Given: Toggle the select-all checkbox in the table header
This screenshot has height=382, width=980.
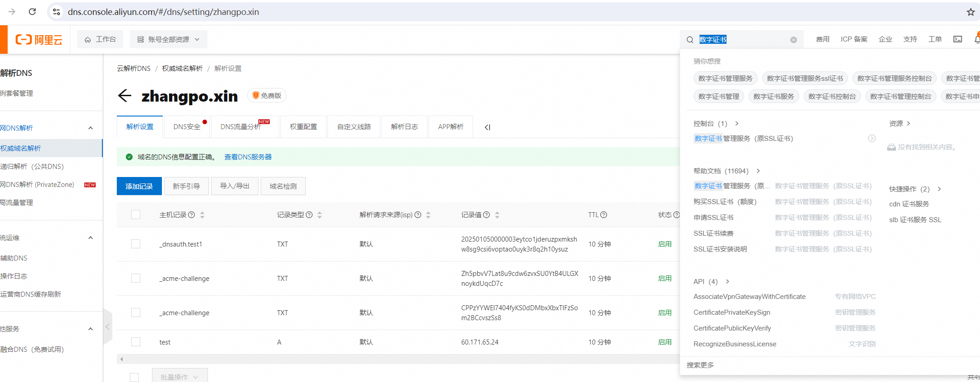Looking at the screenshot, I should click(136, 214).
